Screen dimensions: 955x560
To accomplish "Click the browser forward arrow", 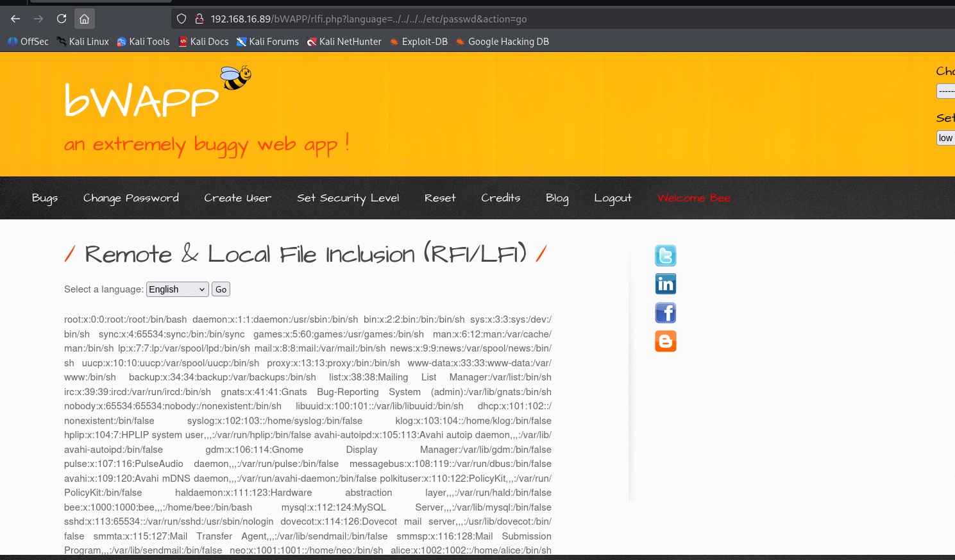I will point(38,19).
